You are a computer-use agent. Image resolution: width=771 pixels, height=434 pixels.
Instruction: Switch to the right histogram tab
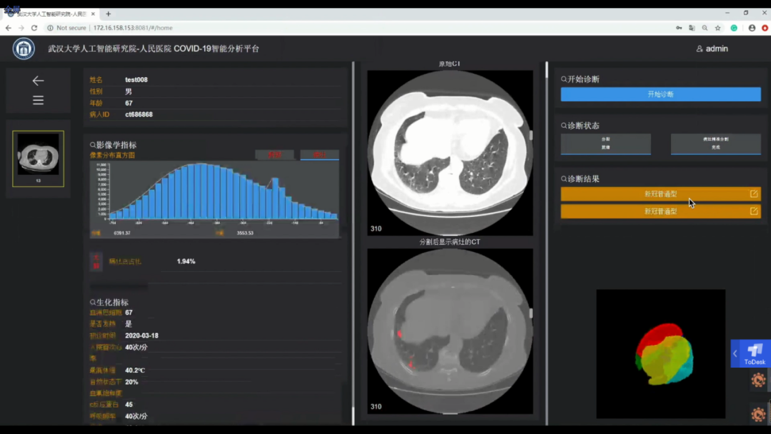click(x=319, y=155)
